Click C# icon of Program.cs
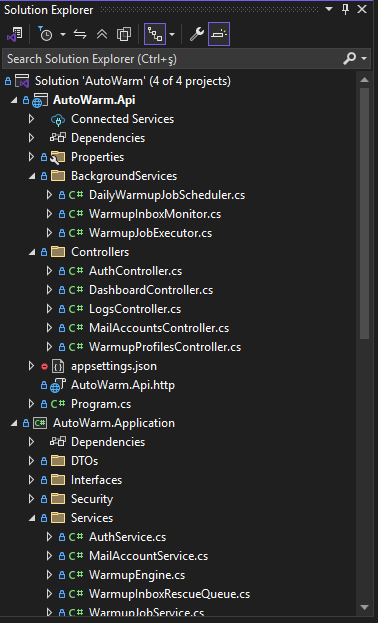 [x=58, y=404]
